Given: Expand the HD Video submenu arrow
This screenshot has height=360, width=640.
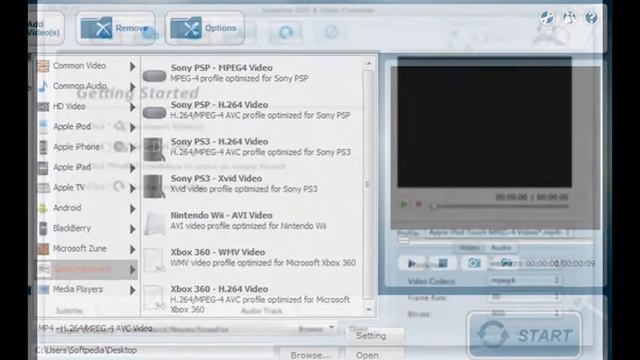Looking at the screenshot, I should [132, 107].
